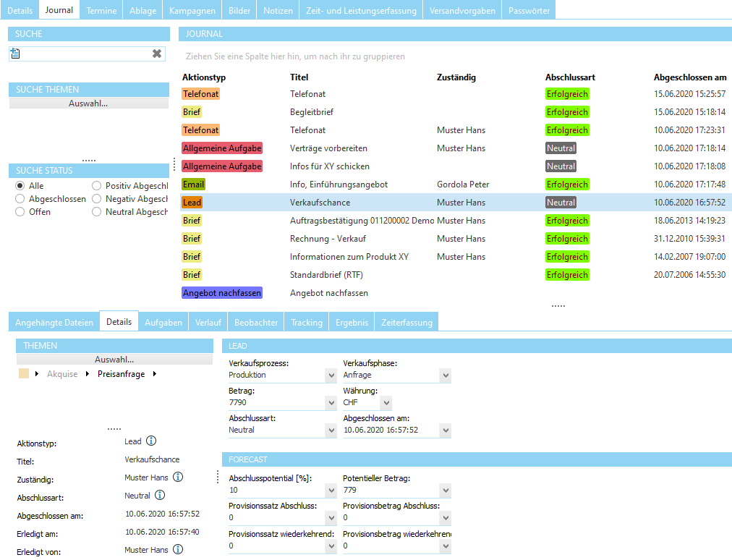Expand the Währung CHF dropdown
This screenshot has height=560, width=732.
[x=387, y=402]
